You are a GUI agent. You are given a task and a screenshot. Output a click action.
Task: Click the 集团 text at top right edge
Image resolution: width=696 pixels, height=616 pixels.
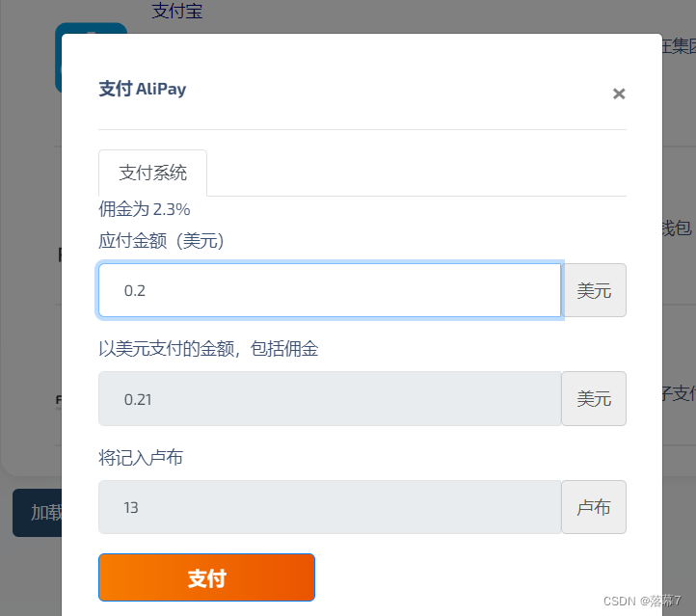click(680, 46)
